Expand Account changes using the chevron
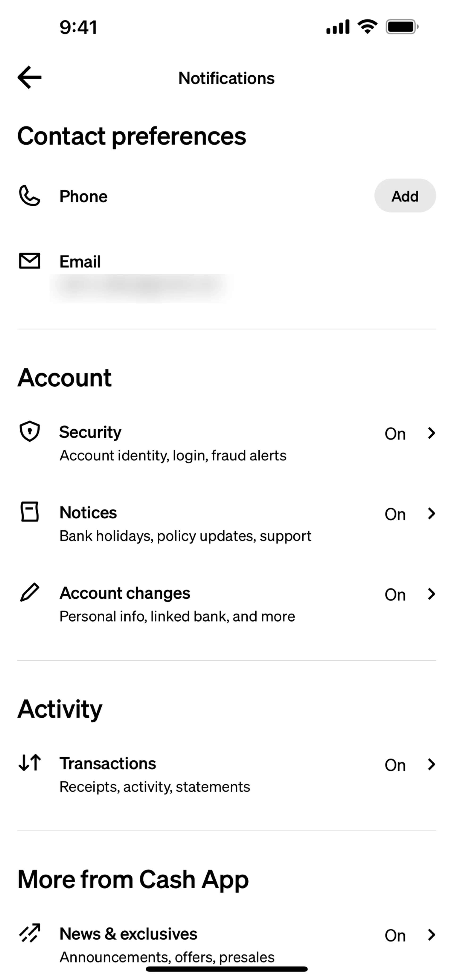The image size is (453, 980). point(431,594)
